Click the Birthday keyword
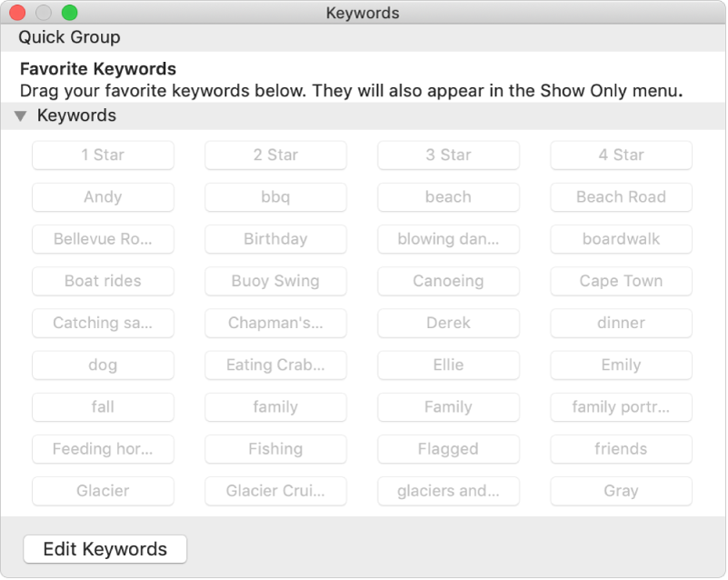728x580 pixels. point(275,239)
